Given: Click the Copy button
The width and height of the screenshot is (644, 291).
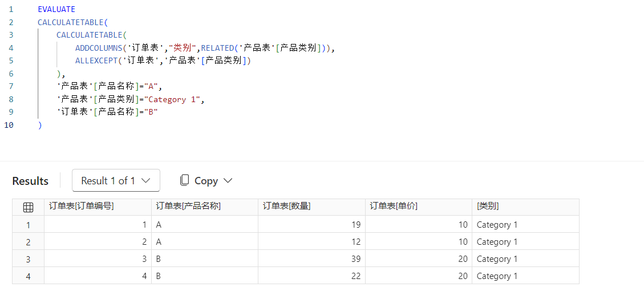Looking at the screenshot, I should 206,180.
